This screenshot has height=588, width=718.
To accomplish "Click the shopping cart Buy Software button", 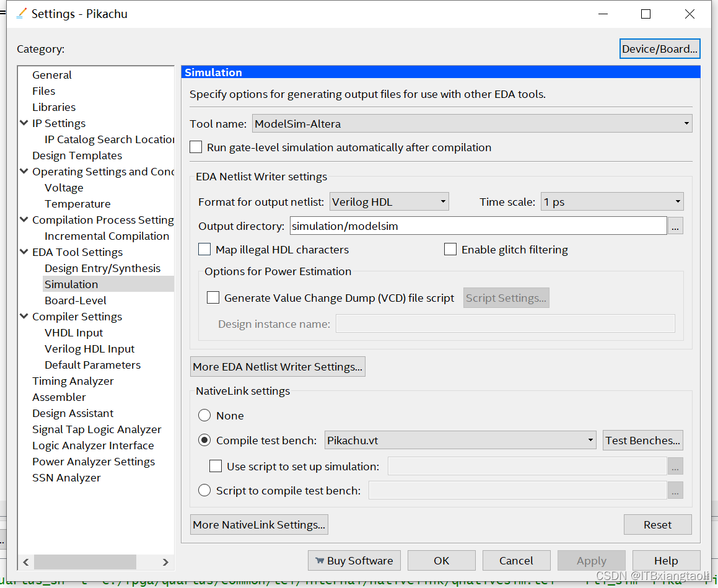I will click(x=354, y=561).
